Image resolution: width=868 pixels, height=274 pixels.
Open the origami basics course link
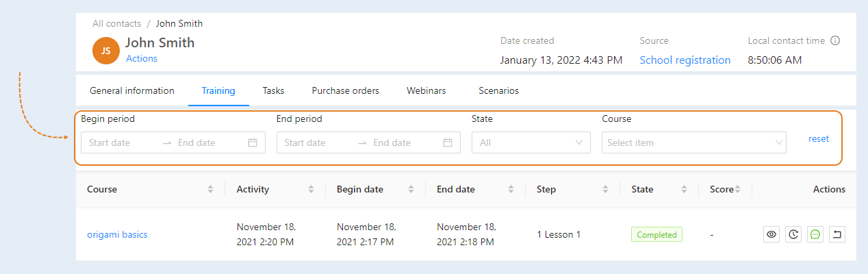click(117, 234)
